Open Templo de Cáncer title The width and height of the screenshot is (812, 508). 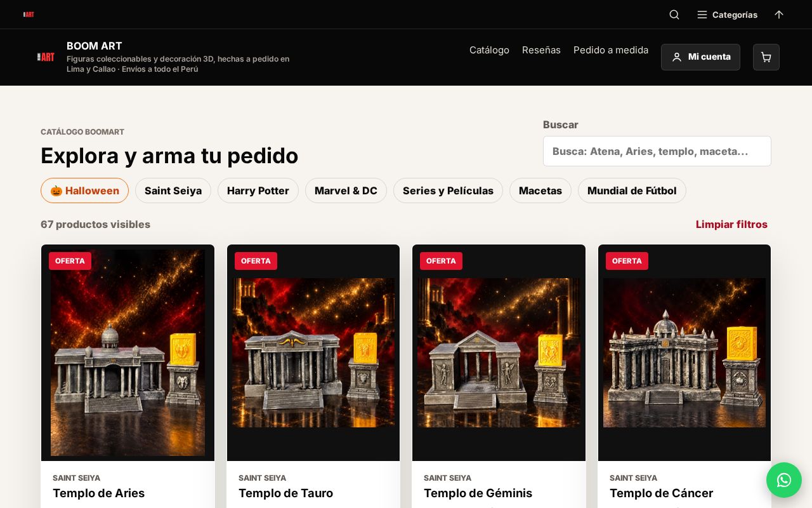(x=661, y=493)
